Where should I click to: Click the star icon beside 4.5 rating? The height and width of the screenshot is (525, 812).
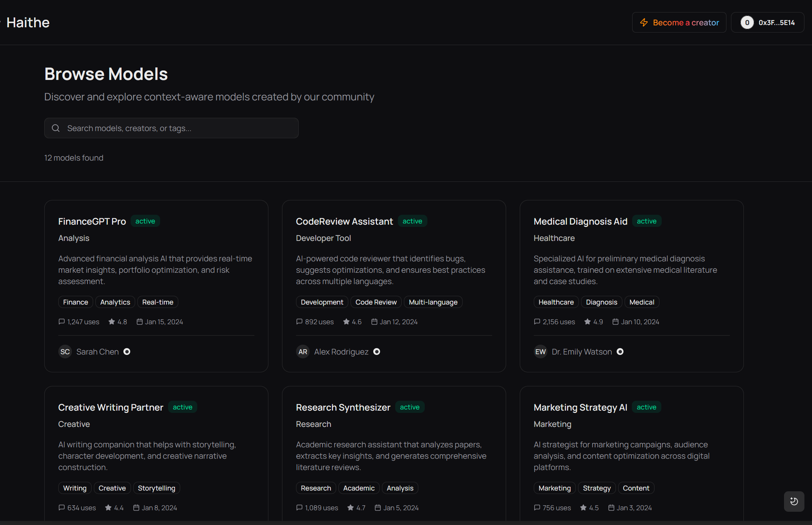(x=583, y=508)
